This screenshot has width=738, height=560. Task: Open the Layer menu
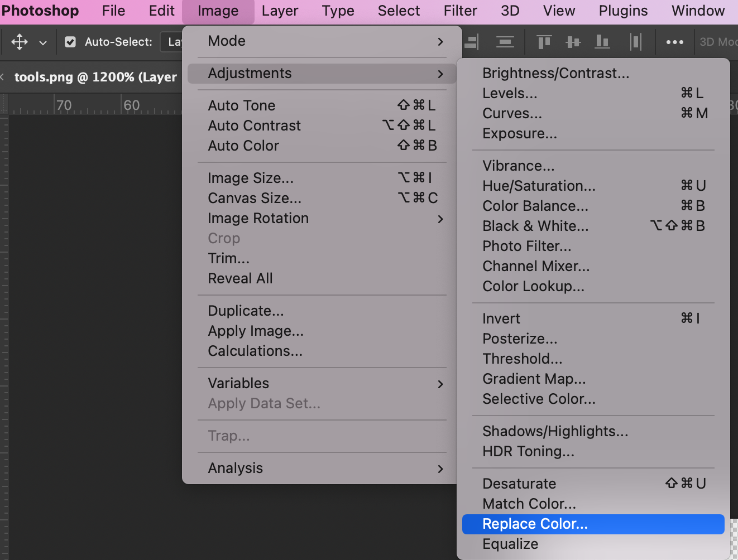point(280,11)
